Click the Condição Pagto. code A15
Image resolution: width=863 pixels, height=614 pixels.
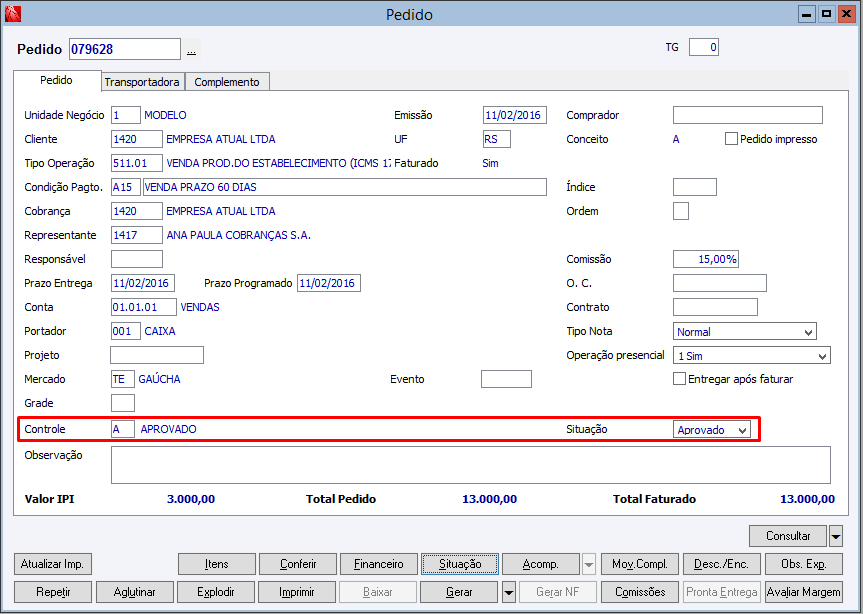125,187
